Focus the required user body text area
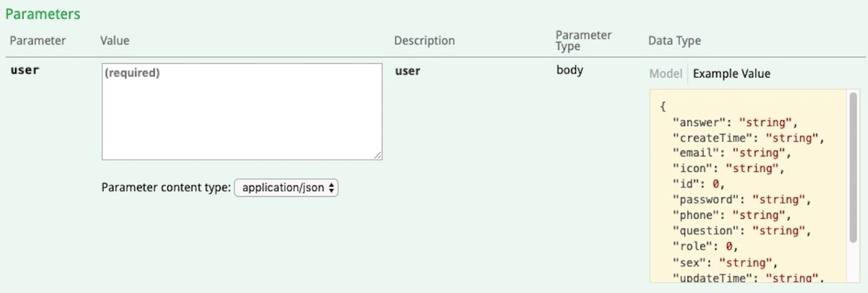 click(242, 112)
